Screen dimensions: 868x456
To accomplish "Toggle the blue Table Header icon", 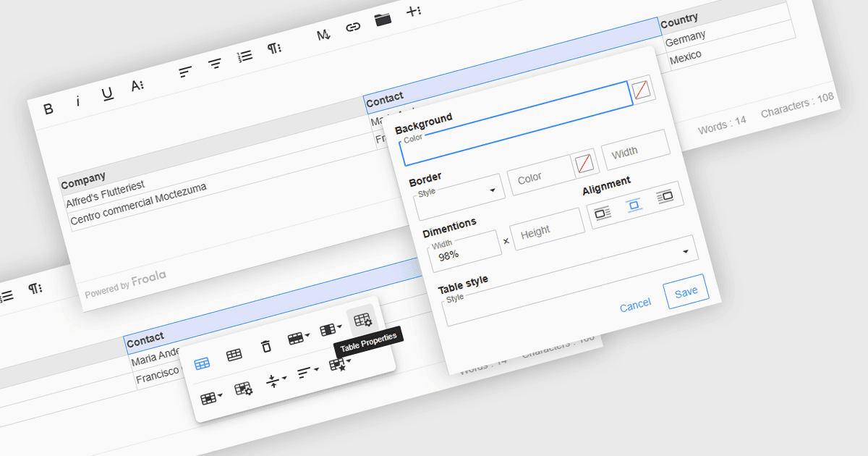I will click(x=203, y=363).
